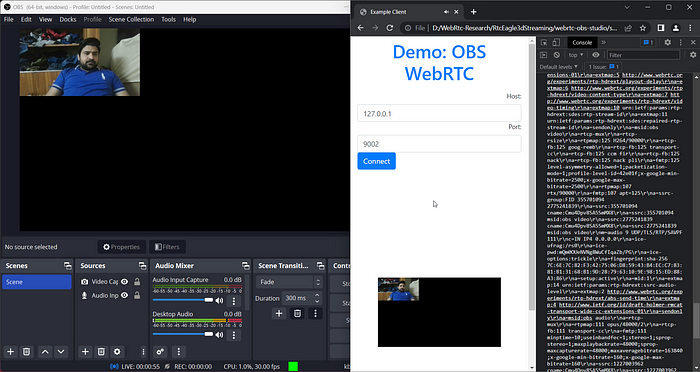Remove the selected scene using Scenes trash icon
This screenshot has width=700, height=372.
26,352
